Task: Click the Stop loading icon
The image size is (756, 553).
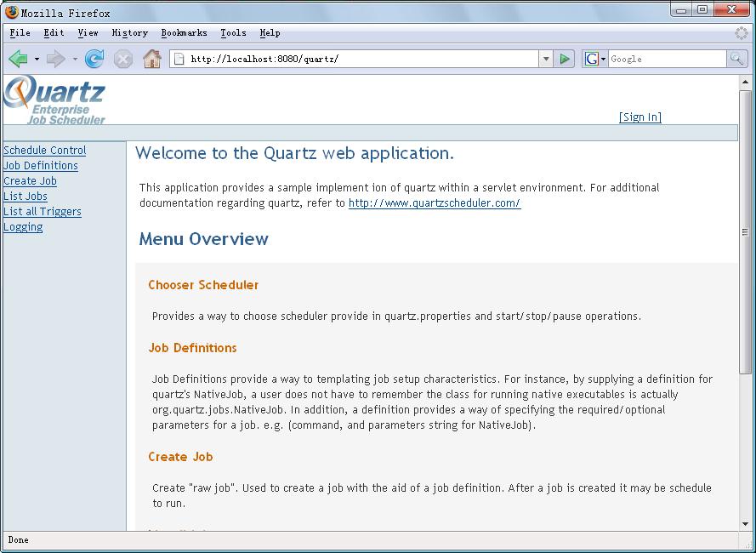Action: pos(123,60)
